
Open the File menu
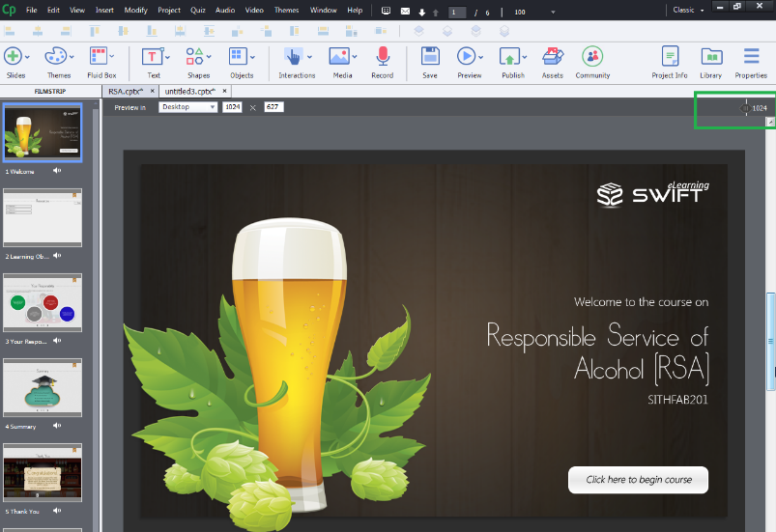[x=32, y=10]
